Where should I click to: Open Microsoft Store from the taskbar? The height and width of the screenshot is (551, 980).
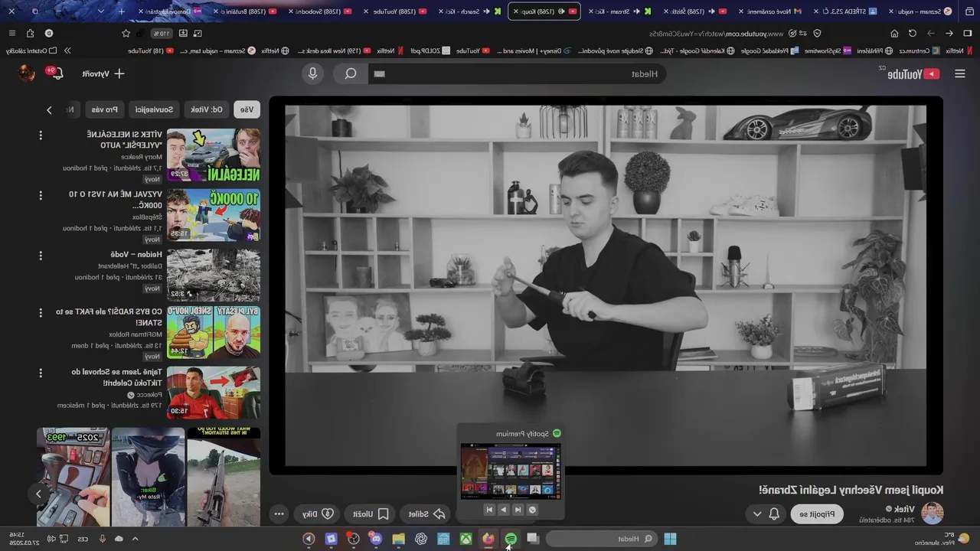click(443, 539)
